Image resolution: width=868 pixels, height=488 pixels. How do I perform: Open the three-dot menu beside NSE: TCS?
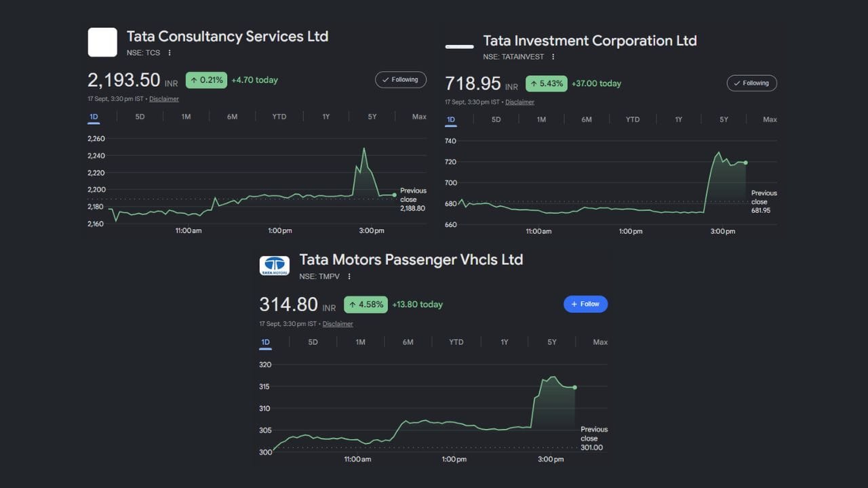pos(170,53)
